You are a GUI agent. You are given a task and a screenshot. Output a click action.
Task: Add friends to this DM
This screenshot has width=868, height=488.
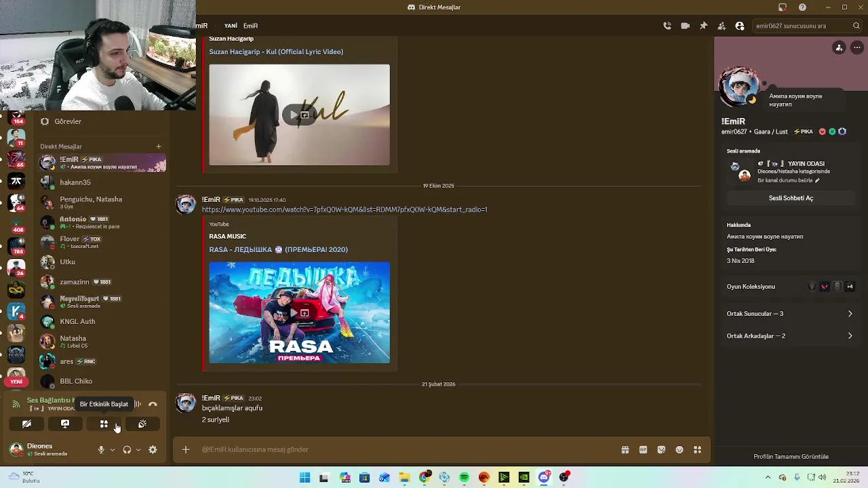[722, 26]
